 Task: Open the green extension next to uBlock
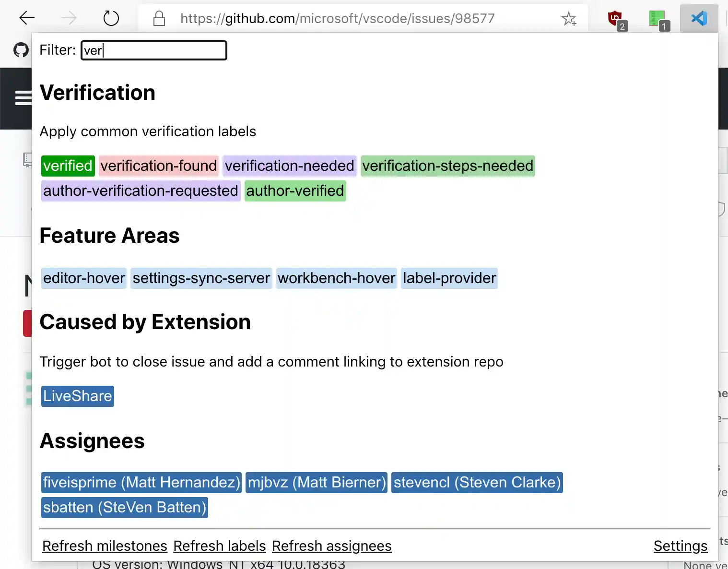(x=657, y=18)
